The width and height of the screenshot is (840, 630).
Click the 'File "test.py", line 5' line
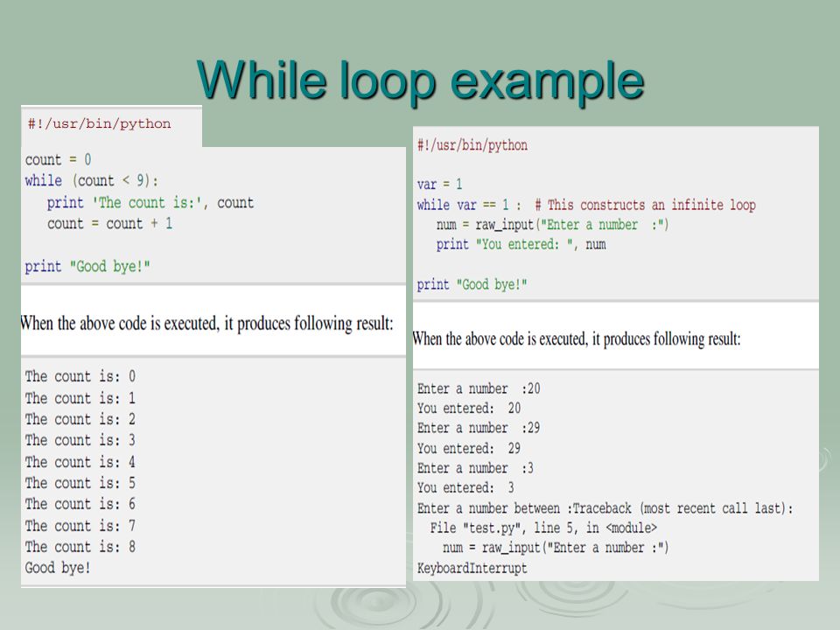543,528
